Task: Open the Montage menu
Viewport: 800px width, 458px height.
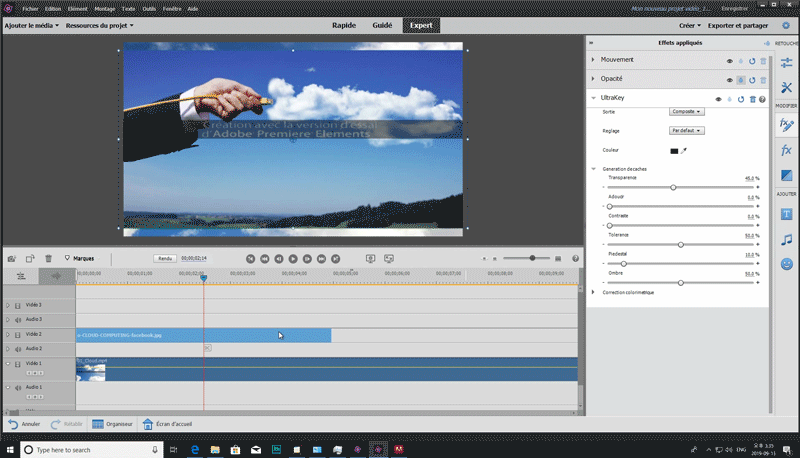Action: (104, 8)
